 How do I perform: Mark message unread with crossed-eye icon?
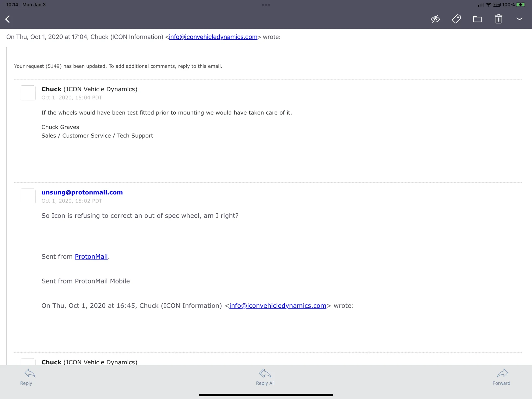pyautogui.click(x=435, y=19)
